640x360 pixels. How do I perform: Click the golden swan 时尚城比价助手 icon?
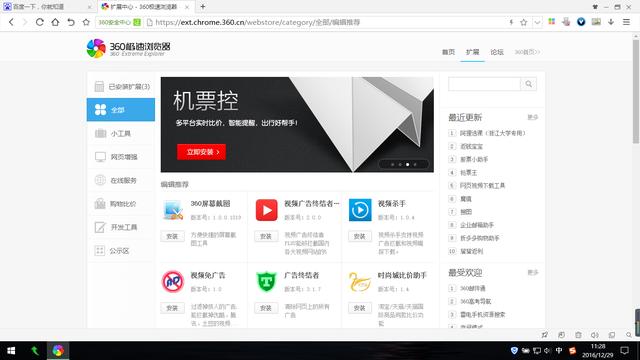(x=360, y=282)
